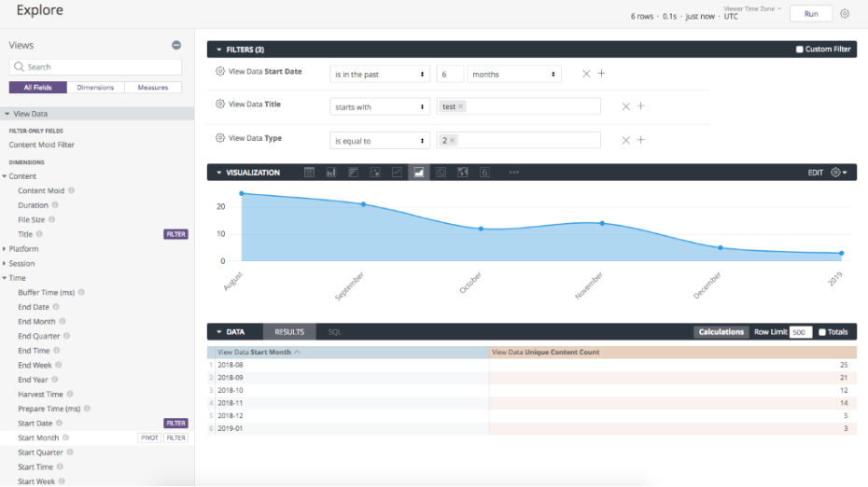The image size is (868, 487).
Task: Open the months unit dropdown
Action: (x=514, y=74)
